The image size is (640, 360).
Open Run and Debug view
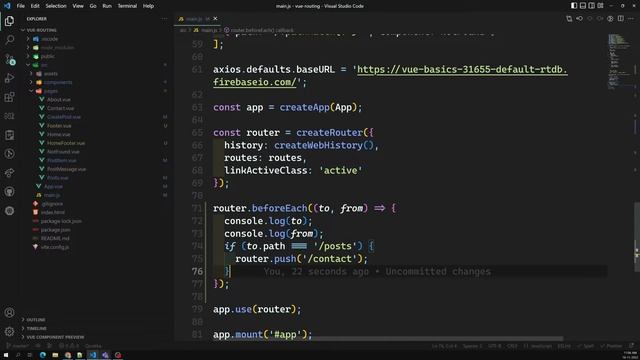pos(9,78)
